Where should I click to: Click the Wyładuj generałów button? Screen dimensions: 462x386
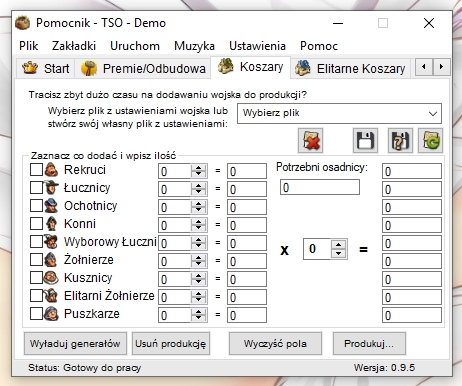pos(75,343)
